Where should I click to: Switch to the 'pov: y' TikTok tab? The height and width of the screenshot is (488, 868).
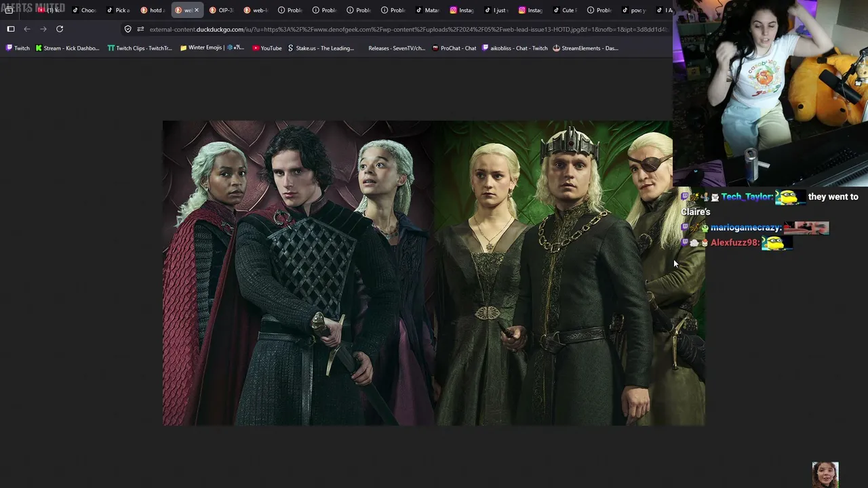click(x=635, y=10)
